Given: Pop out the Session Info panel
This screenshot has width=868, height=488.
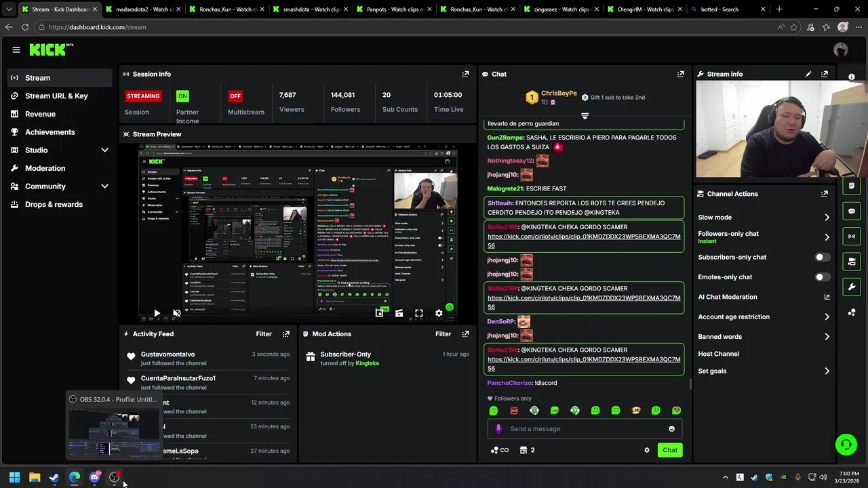Looking at the screenshot, I should [x=465, y=74].
